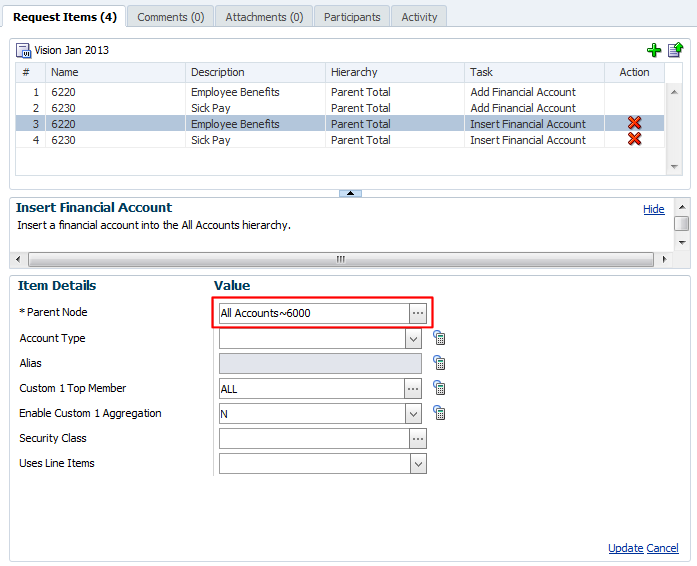Viewport: 697px width, 566px height.
Task: Expand the Account Type dropdown
Action: click(x=414, y=339)
